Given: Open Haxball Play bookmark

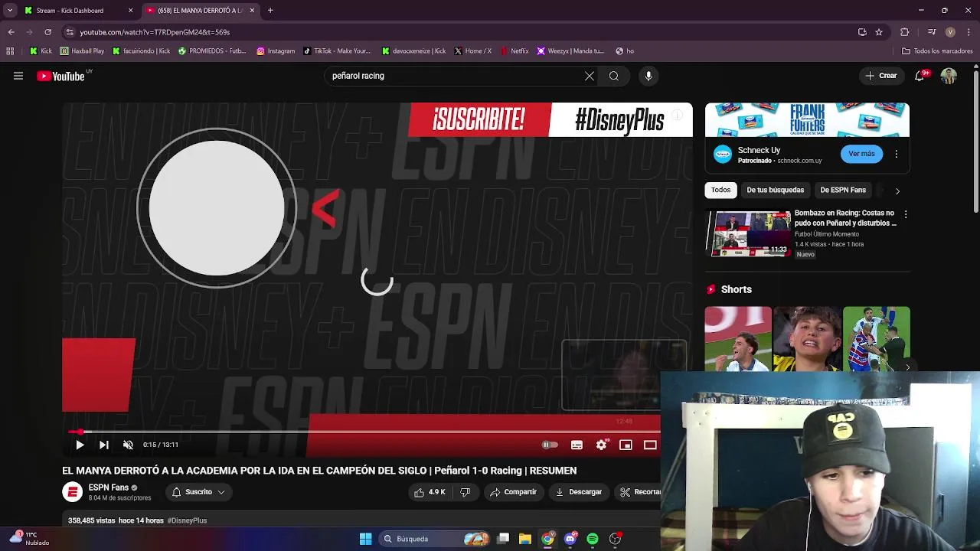Looking at the screenshot, I should pyautogui.click(x=82, y=51).
